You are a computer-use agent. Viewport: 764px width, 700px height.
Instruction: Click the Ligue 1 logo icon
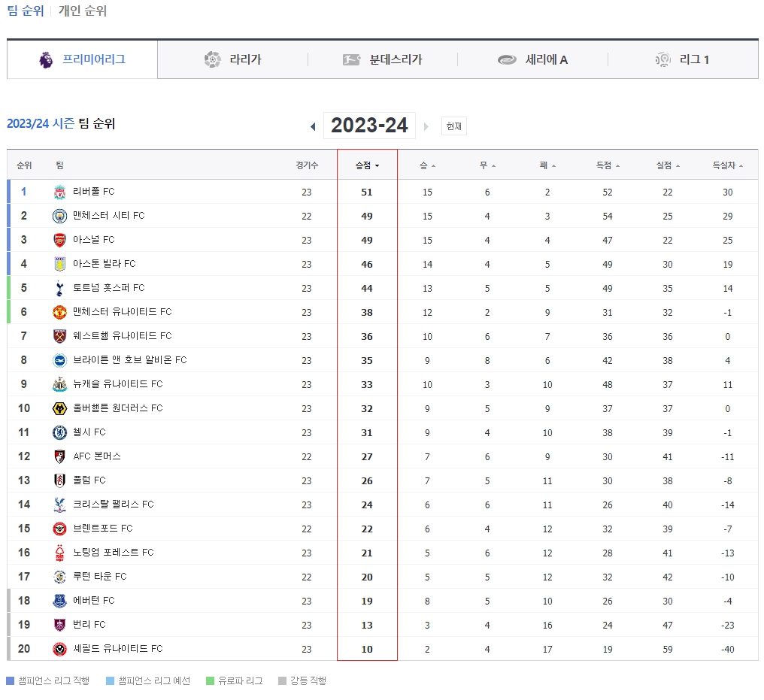tap(662, 59)
